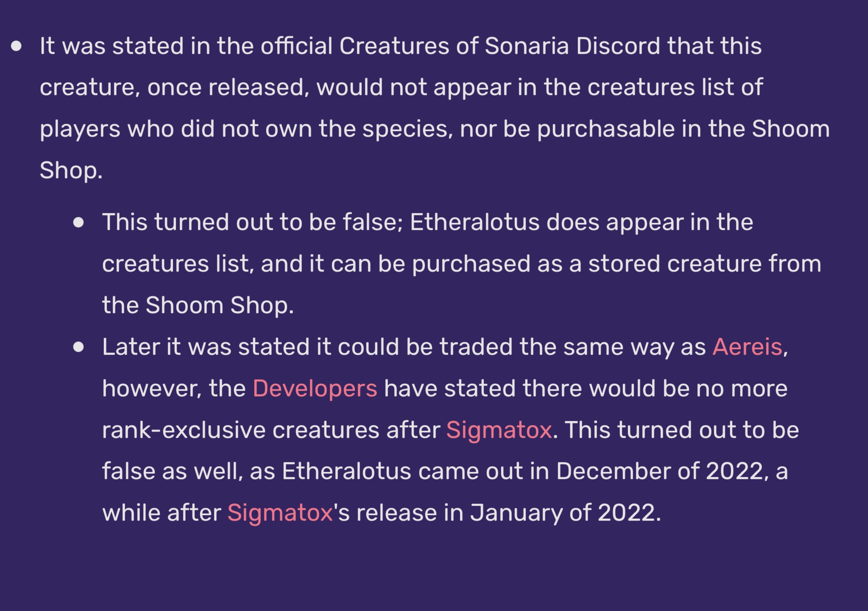Click the top-level bullet point marker
This screenshot has width=868, height=611.
coord(17,46)
